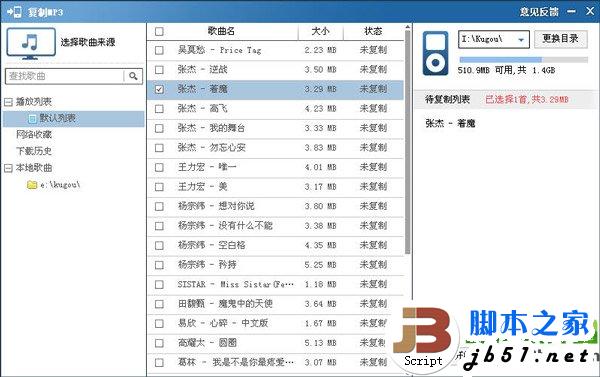Image resolution: width=600 pixels, height=377 pixels.
Task: Select 默认列表 in the playlist tree
Action: tap(73, 119)
